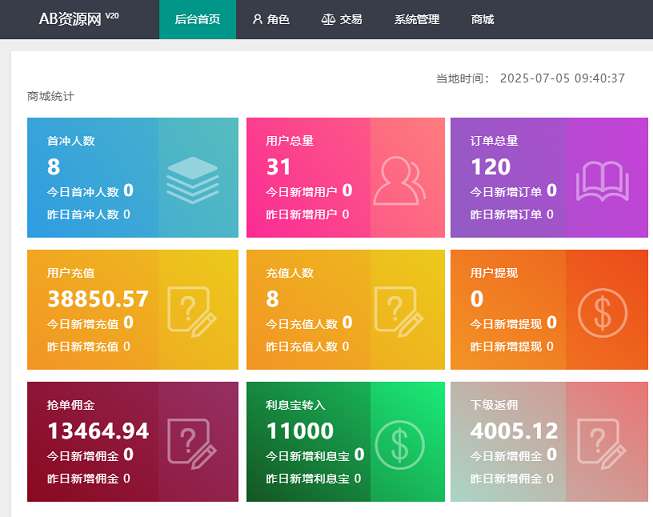The image size is (653, 517).
Task: Click the 昨日新增提现 line
Action: pyautogui.click(x=512, y=347)
